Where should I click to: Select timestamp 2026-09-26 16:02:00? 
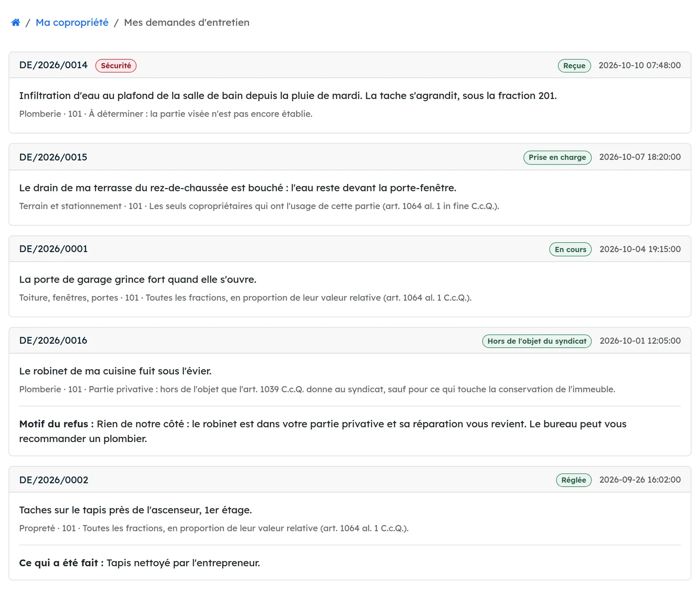[640, 480]
